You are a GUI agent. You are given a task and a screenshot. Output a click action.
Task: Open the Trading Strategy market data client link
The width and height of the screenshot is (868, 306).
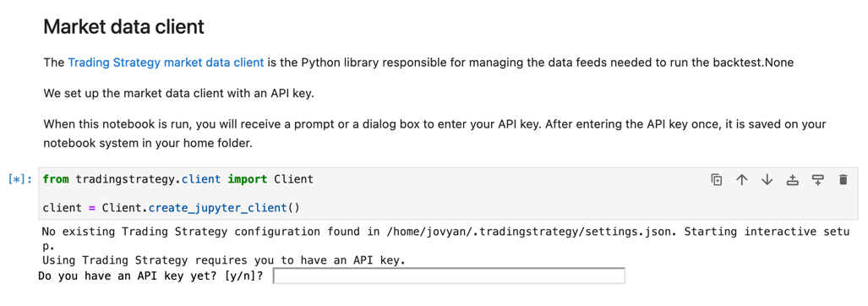click(166, 63)
